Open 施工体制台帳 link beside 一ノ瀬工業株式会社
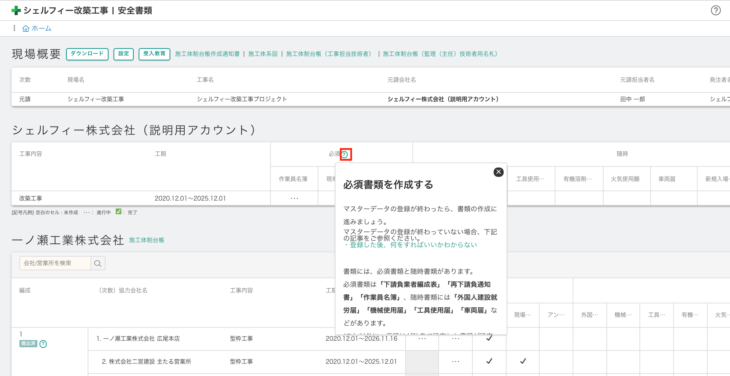 point(147,241)
